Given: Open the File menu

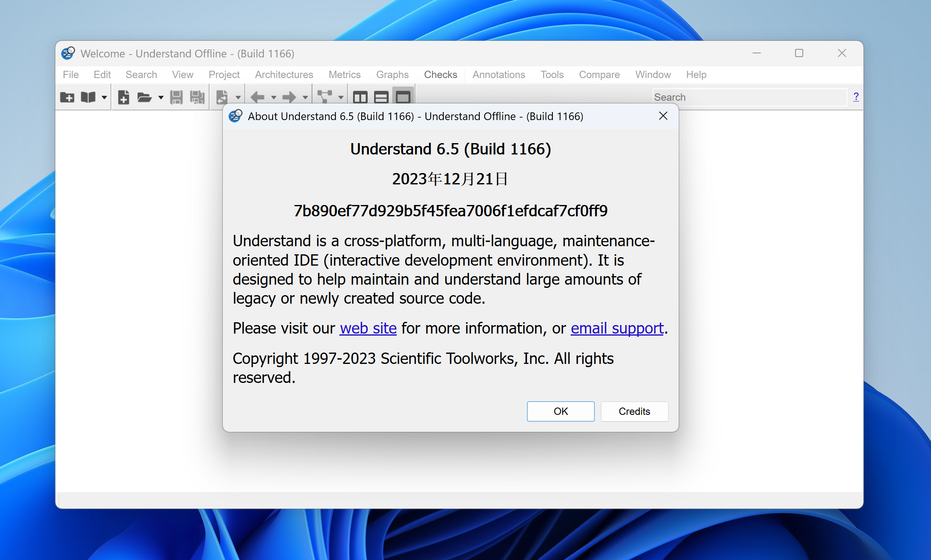Looking at the screenshot, I should 71,74.
